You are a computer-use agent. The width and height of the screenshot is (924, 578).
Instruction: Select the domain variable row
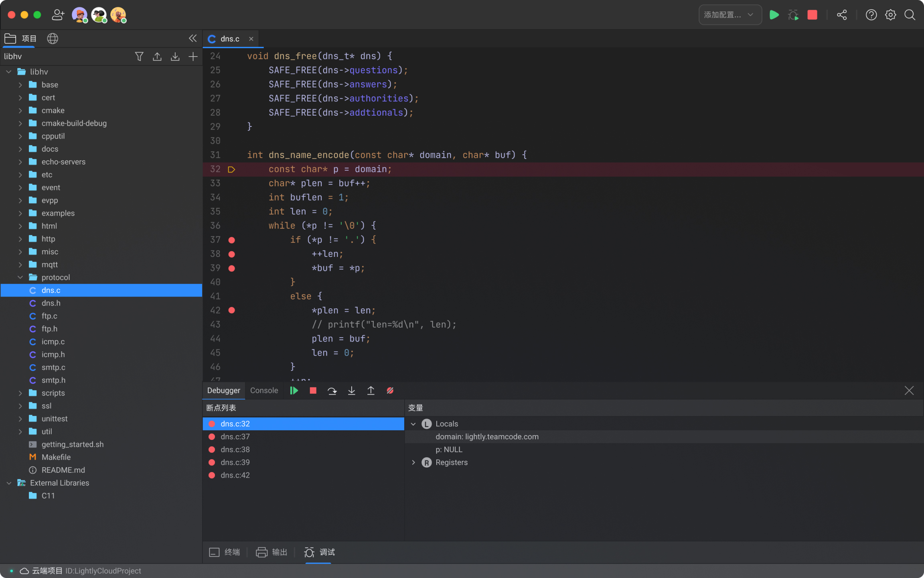click(x=664, y=437)
